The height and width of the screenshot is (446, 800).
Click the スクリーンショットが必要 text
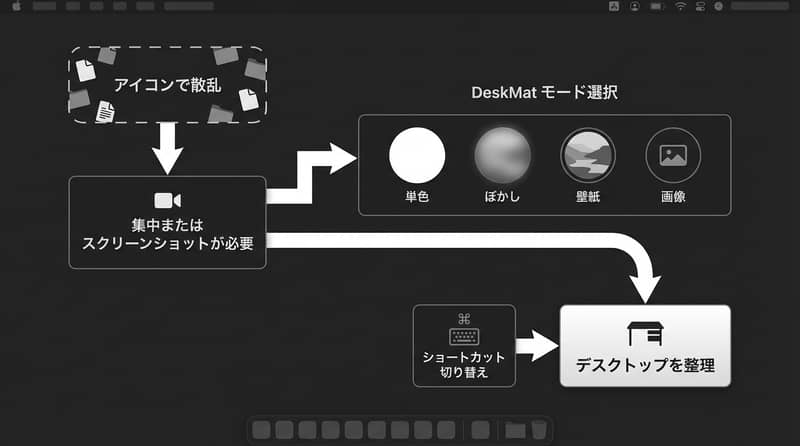167,242
